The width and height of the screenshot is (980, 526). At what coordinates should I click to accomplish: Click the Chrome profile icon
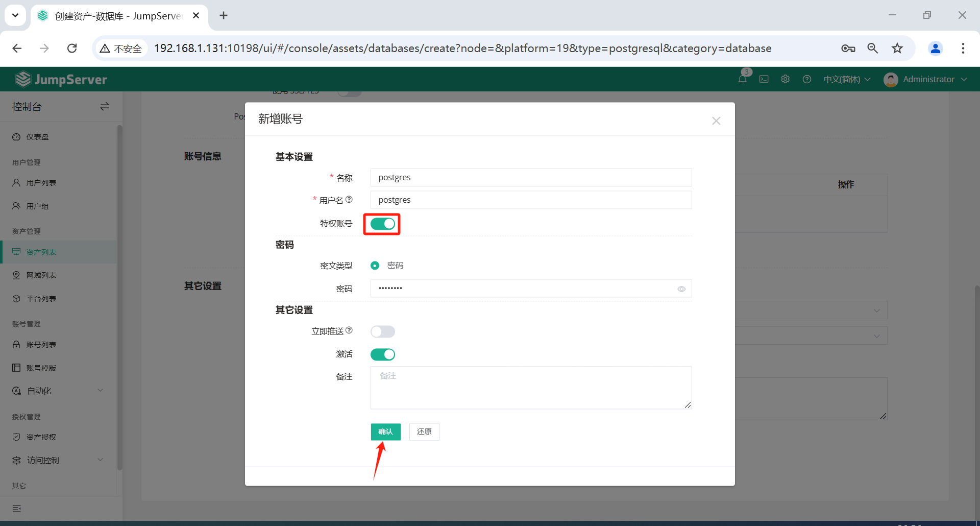pyautogui.click(x=936, y=49)
